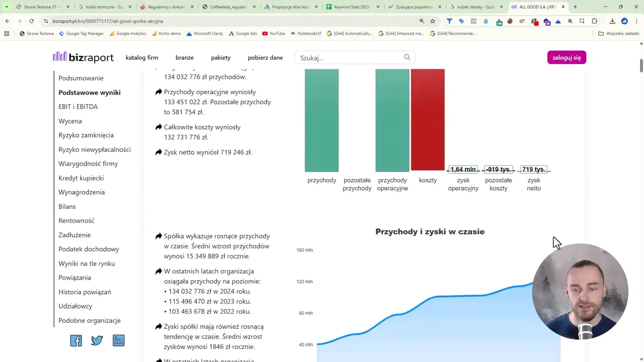Open pakiety menu item
Screen dimensions: 644x362
221,57
